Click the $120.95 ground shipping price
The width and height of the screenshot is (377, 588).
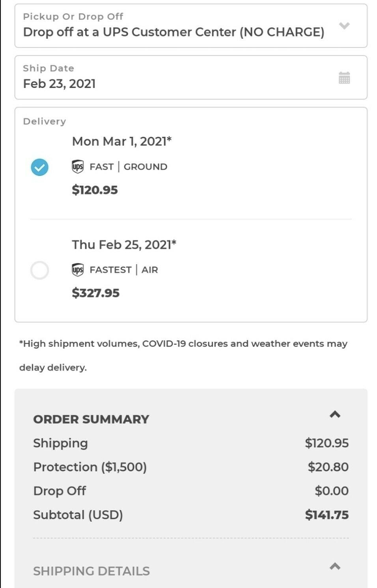pyautogui.click(x=95, y=190)
